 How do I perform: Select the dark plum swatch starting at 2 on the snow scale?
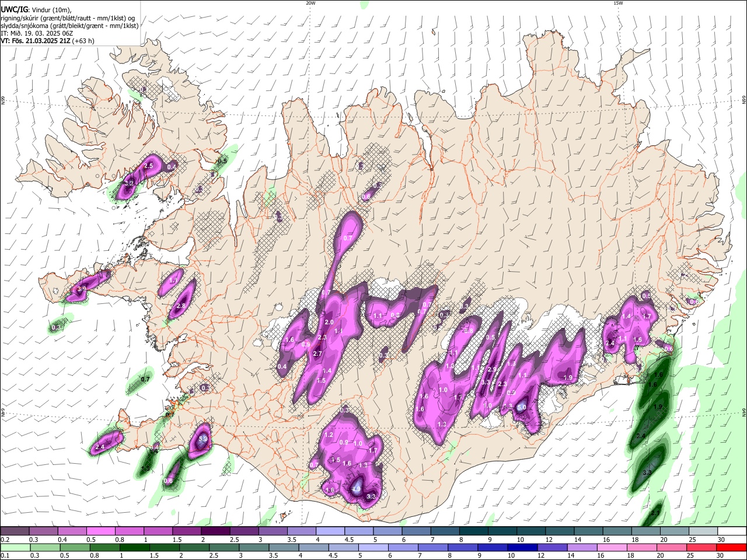[215, 531]
